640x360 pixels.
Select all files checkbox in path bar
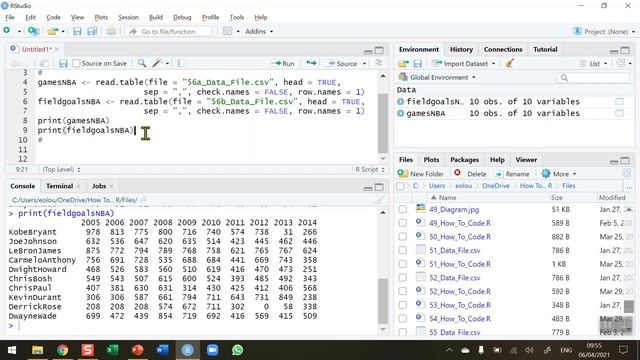tap(400, 186)
